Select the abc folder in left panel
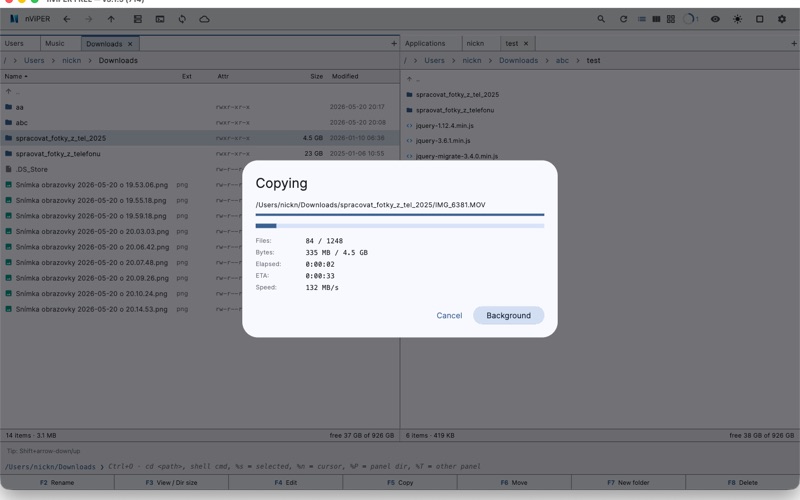 point(199,122)
